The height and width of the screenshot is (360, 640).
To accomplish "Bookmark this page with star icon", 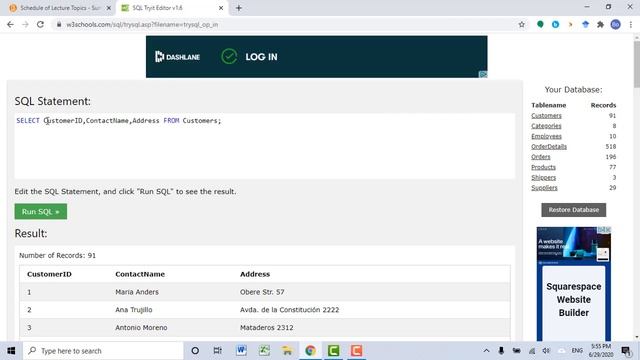I will click(x=522, y=24).
